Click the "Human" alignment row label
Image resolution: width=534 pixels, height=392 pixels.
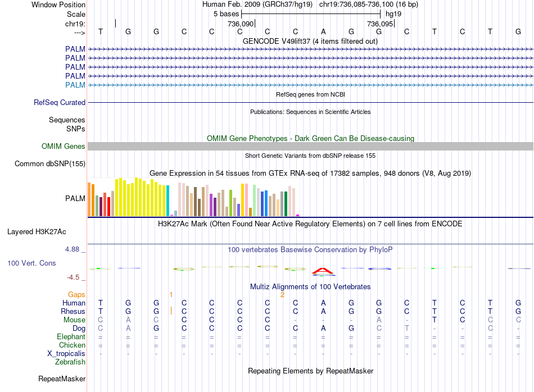point(74,303)
